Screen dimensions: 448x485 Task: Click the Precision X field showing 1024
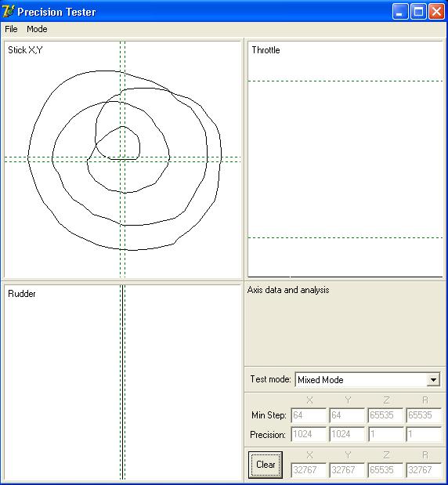tap(309, 434)
